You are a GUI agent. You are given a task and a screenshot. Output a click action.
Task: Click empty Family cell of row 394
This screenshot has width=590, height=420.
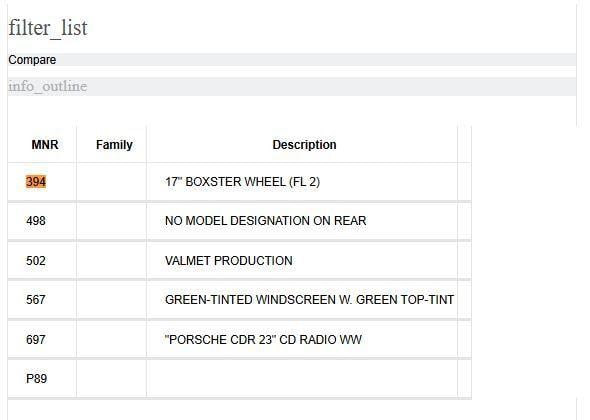pyautogui.click(x=111, y=182)
